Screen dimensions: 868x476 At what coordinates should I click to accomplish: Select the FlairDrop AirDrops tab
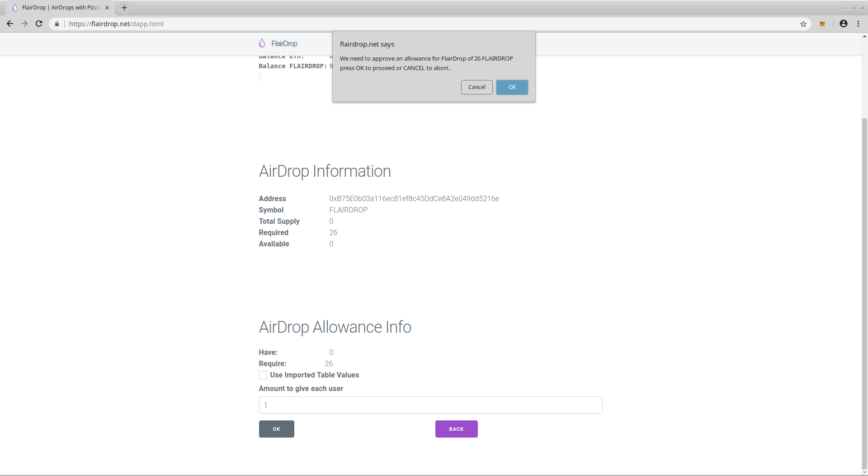tap(60, 8)
